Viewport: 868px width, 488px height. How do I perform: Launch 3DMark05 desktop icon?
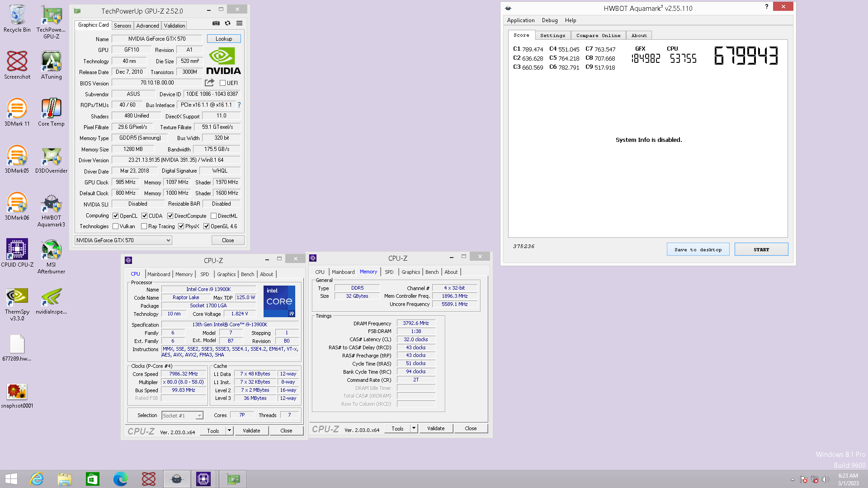pyautogui.click(x=17, y=160)
